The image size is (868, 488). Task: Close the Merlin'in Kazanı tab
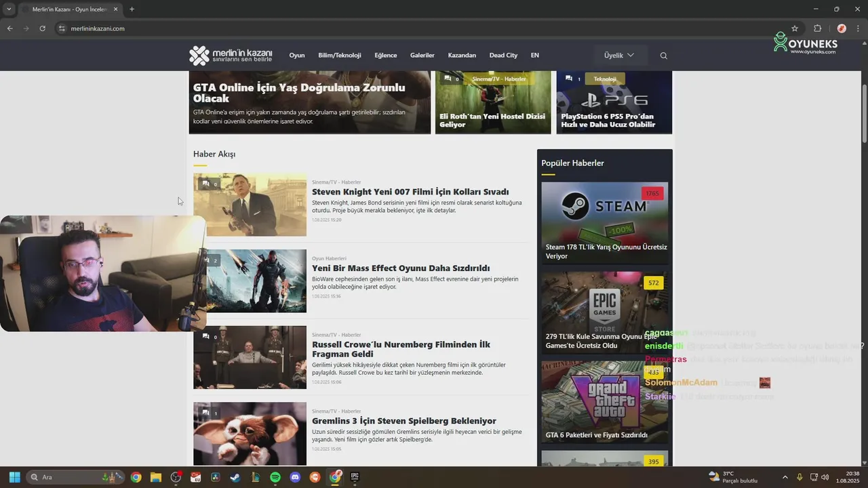pos(115,9)
